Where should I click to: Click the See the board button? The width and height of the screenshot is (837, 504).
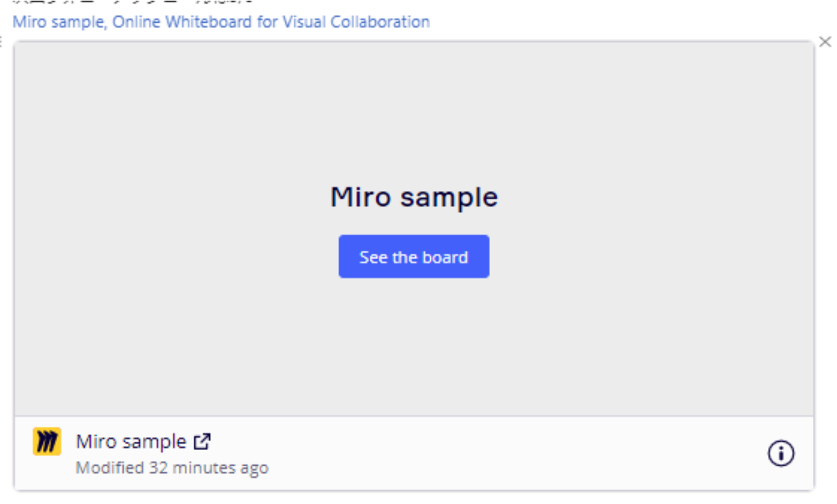(413, 257)
